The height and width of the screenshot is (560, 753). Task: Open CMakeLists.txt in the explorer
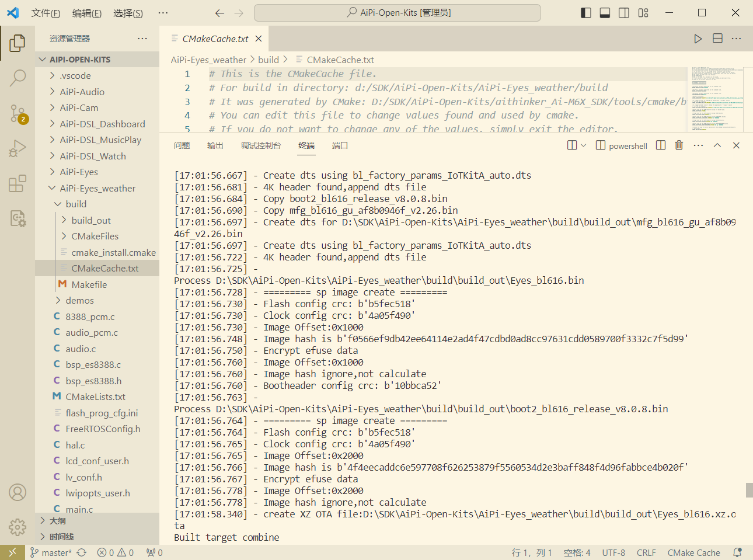[x=97, y=397]
